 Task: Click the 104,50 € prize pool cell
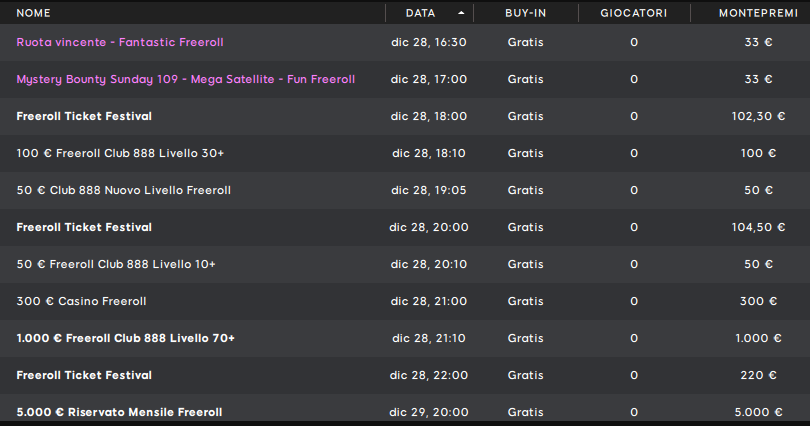pyautogui.click(x=758, y=227)
